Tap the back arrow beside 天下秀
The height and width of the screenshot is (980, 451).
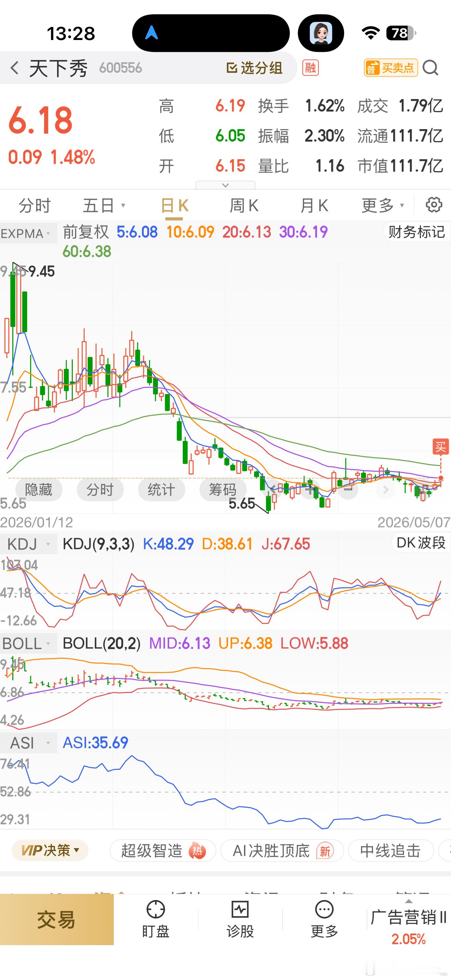[14, 68]
